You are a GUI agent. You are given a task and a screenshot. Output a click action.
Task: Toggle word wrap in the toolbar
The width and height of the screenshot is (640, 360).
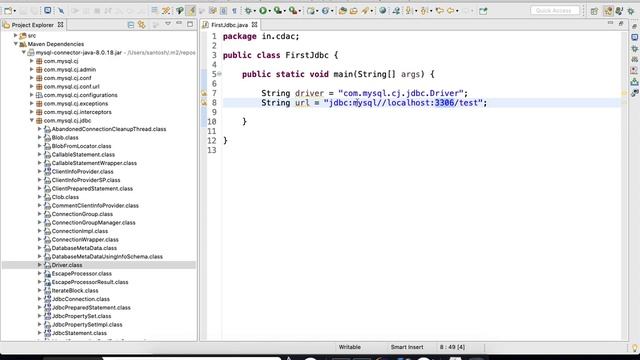(213, 11)
